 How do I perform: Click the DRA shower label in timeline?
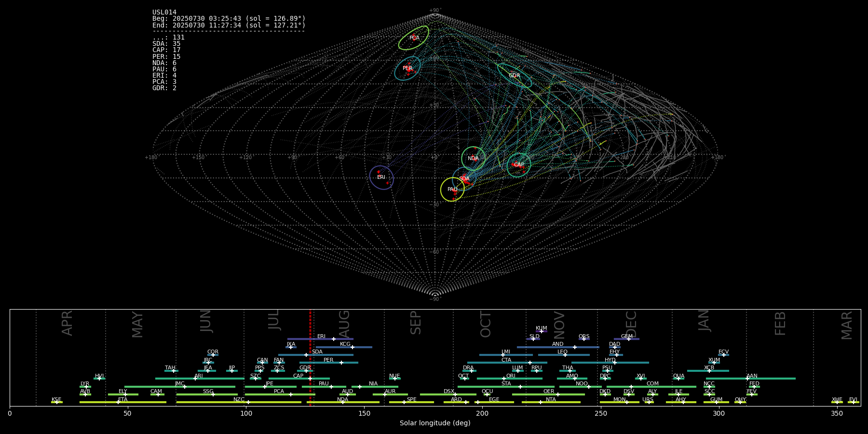(468, 368)
